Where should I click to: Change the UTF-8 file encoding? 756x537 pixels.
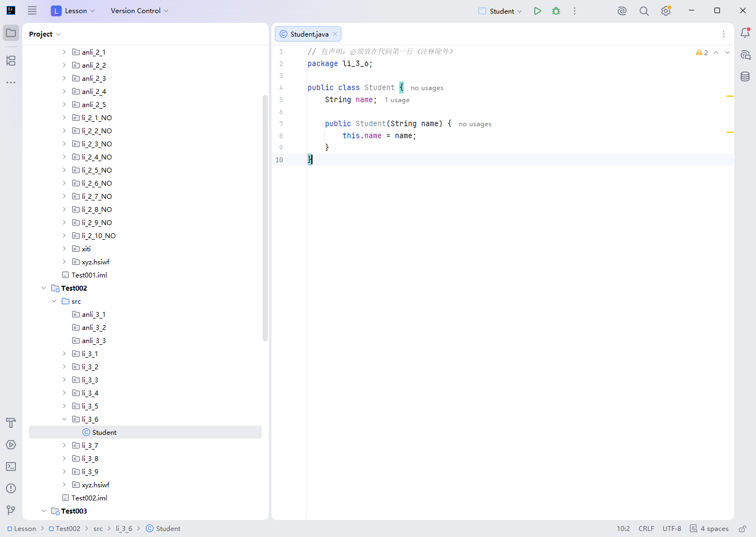click(672, 529)
